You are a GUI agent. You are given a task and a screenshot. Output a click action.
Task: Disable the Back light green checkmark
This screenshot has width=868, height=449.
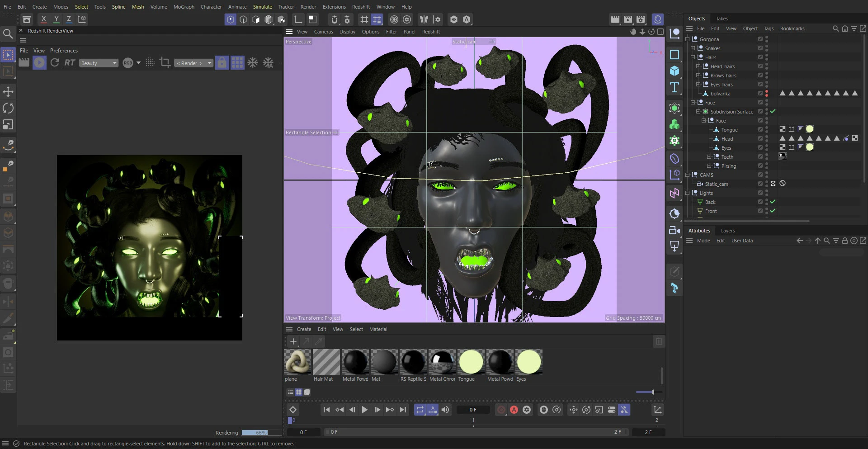pyautogui.click(x=773, y=202)
